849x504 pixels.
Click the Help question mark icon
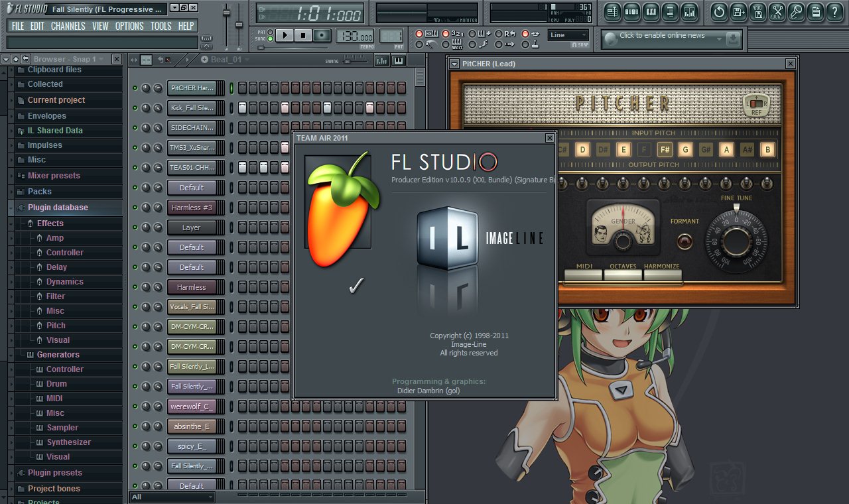coord(835,11)
